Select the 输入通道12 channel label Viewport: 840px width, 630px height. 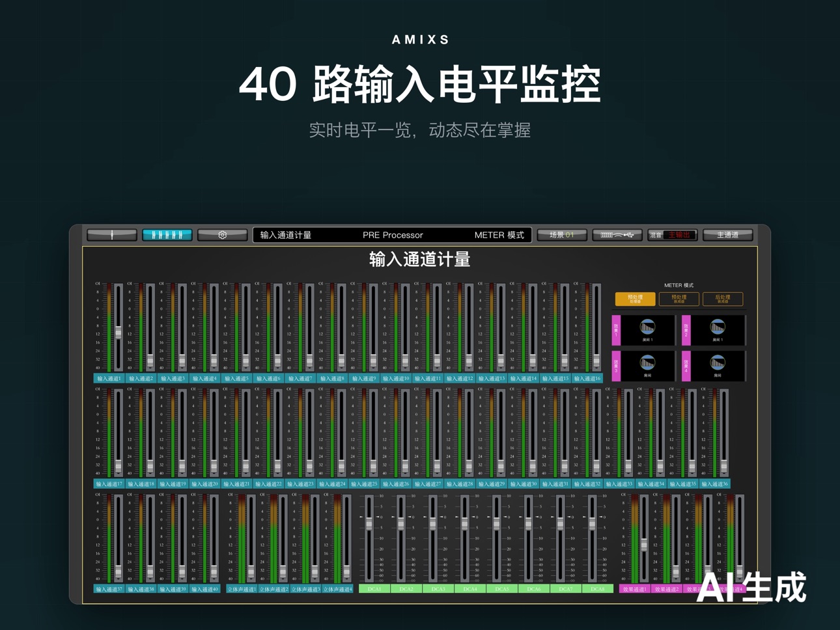(460, 378)
